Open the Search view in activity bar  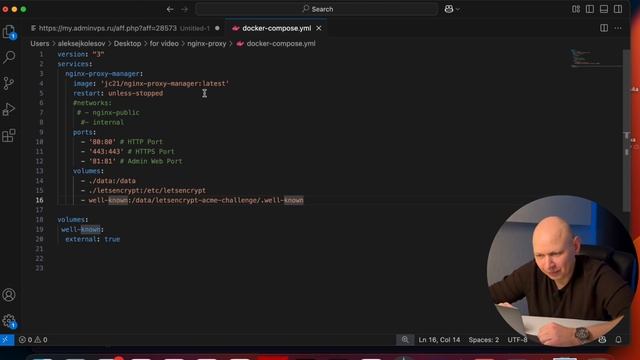tap(9, 57)
